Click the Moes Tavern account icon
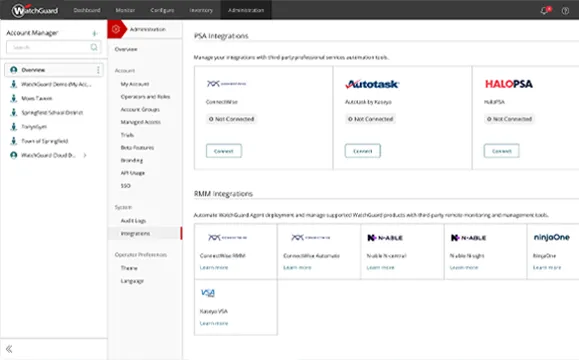The width and height of the screenshot is (579, 360). click(14, 98)
